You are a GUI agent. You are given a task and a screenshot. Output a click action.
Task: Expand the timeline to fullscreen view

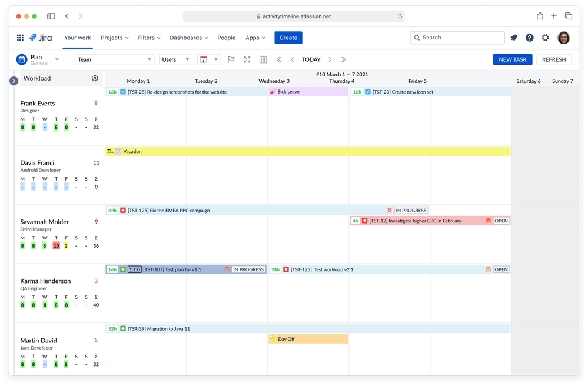[x=247, y=59]
